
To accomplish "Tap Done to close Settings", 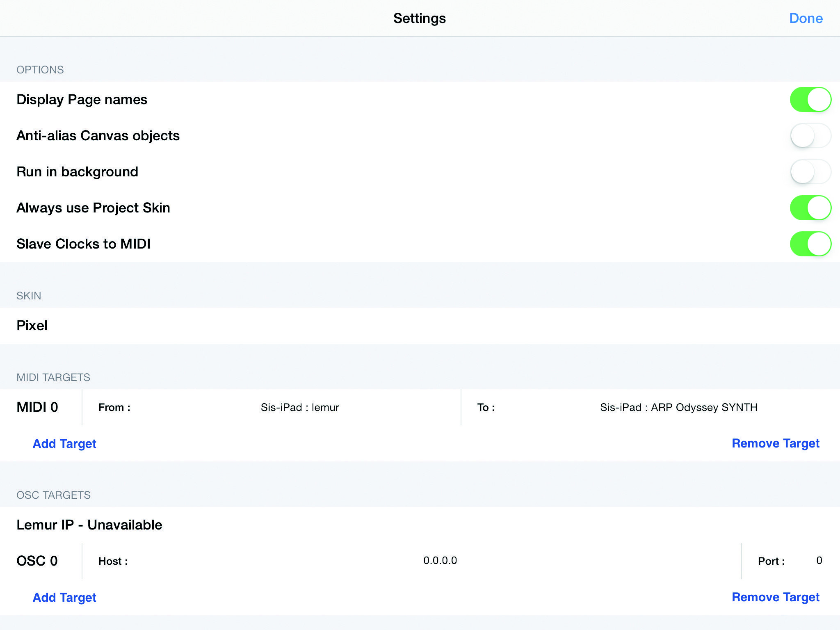I will pyautogui.click(x=806, y=18).
